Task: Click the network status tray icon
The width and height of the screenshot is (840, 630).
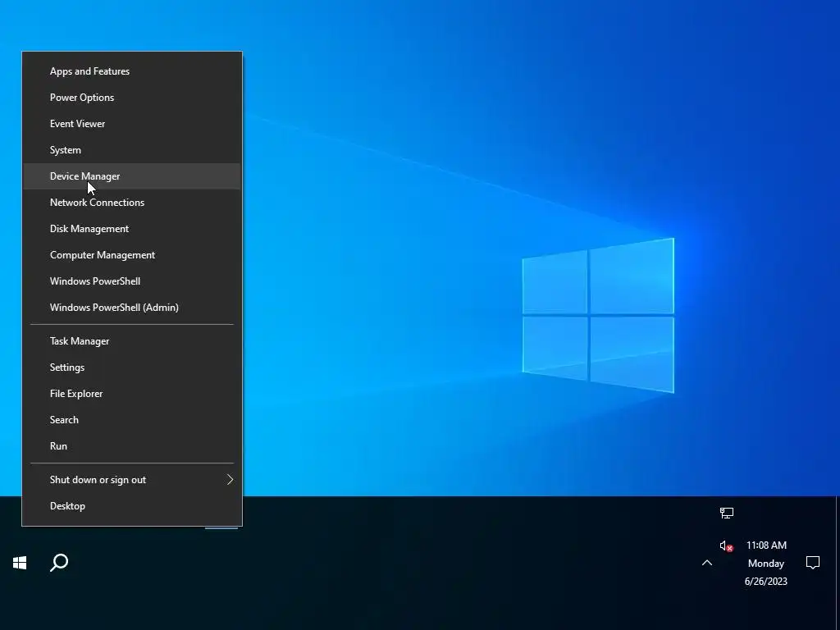Action: tap(727, 514)
